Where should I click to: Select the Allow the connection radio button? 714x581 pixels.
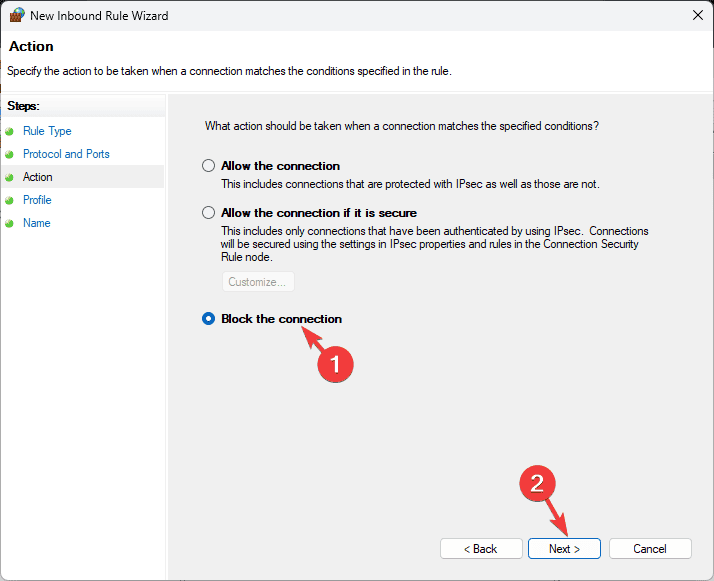coord(208,165)
